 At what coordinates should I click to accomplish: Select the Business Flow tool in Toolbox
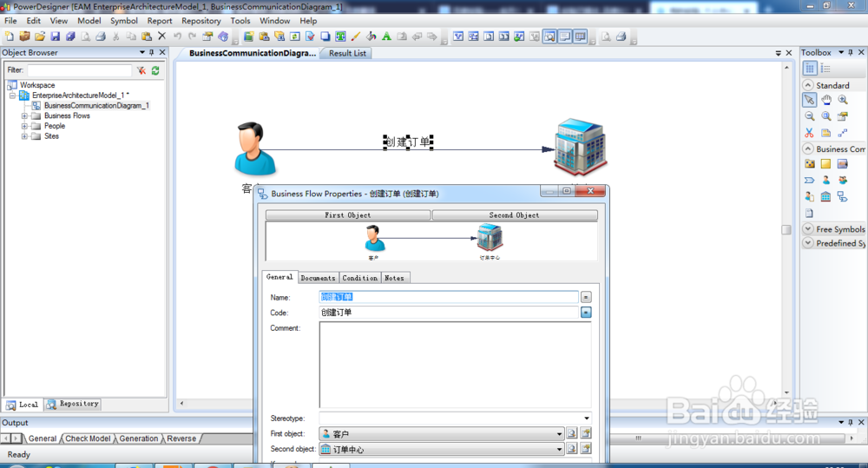pyautogui.click(x=843, y=196)
